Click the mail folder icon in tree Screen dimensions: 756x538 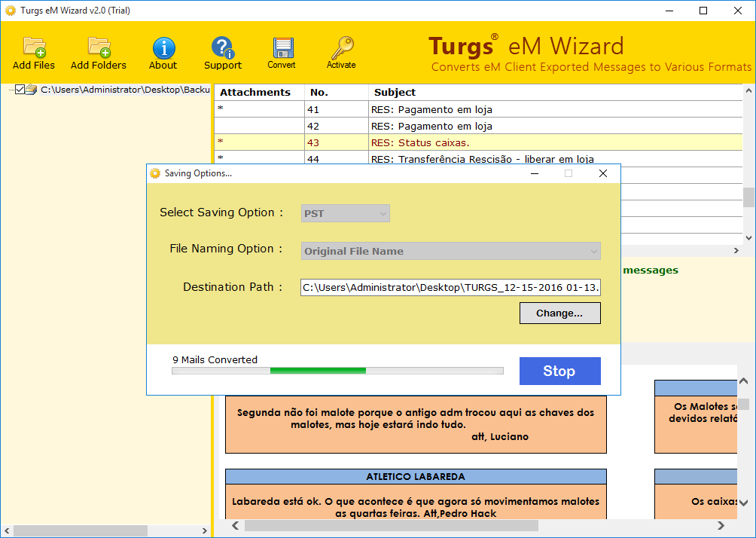(32, 89)
